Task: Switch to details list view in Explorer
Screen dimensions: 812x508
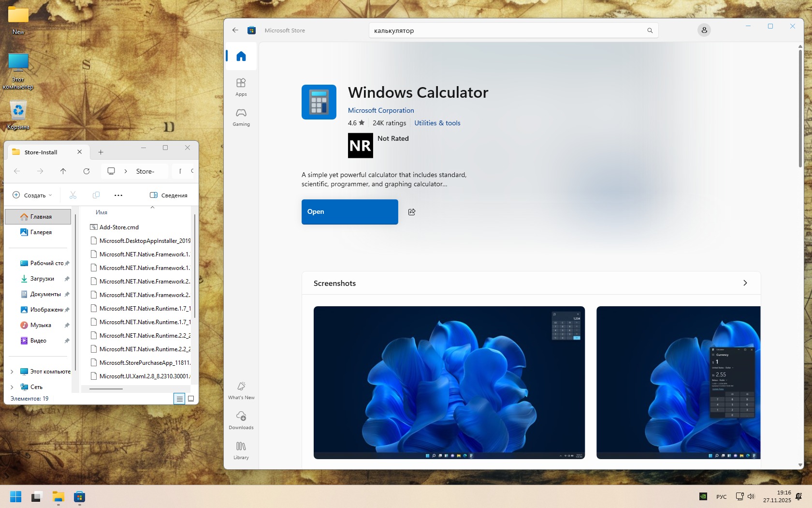Action: [179, 399]
